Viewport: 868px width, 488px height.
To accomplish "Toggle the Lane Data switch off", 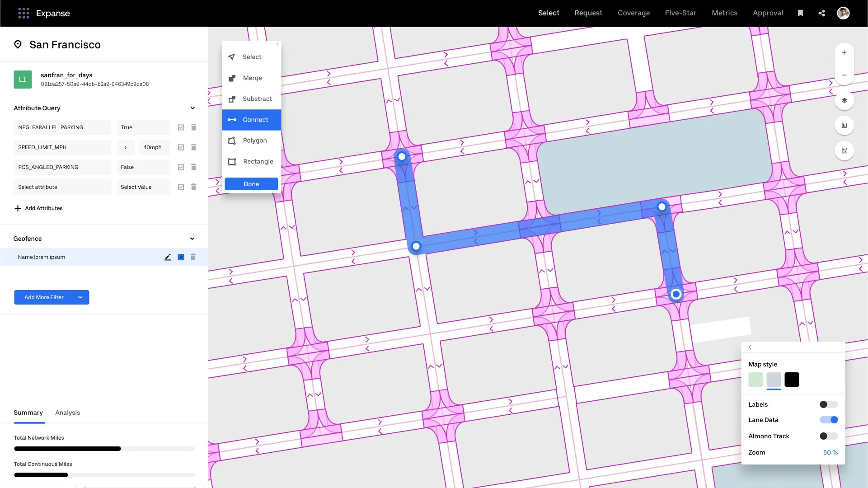I will coord(829,420).
